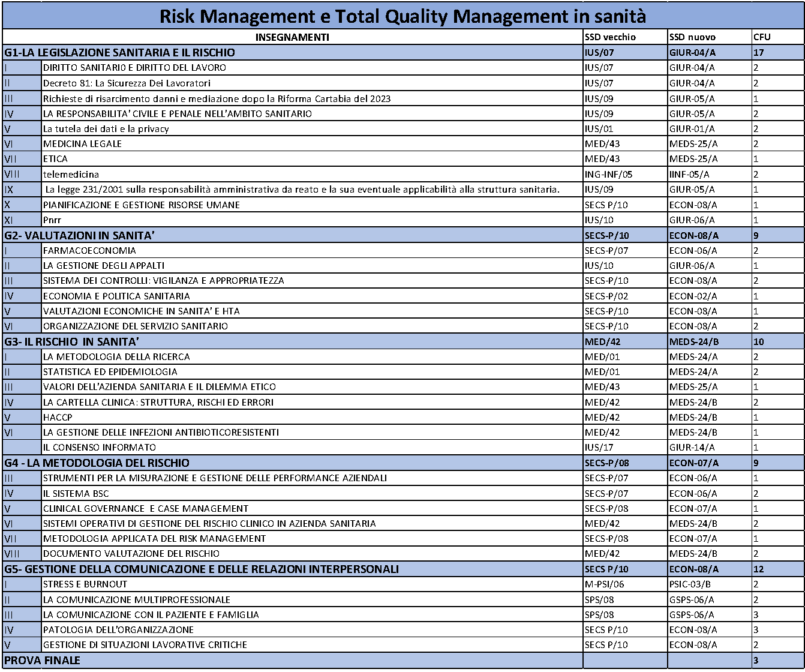Image resolution: width=805 pixels, height=672 pixels.
Task: Click the 'G3- IL RISCHIO IN SANITA'' section row
Action: [x=402, y=341]
